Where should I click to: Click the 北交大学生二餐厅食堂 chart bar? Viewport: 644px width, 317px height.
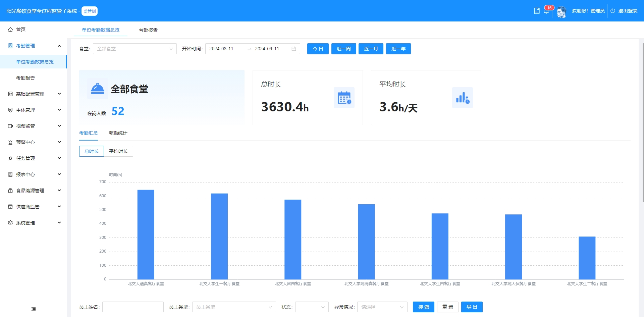coord(587,258)
